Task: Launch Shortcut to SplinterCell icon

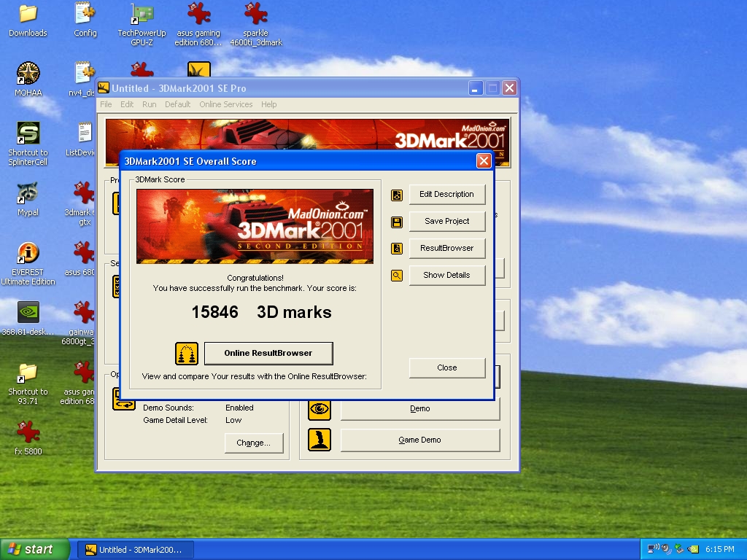Action: (x=28, y=144)
